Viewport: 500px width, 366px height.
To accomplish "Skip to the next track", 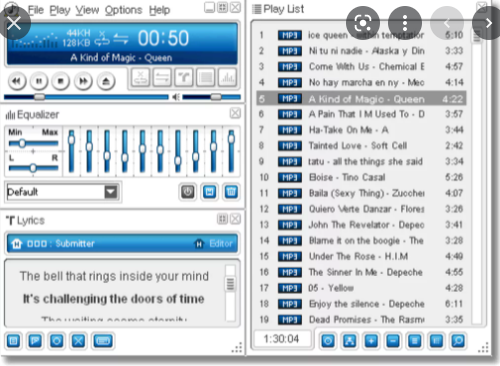I will (x=83, y=81).
